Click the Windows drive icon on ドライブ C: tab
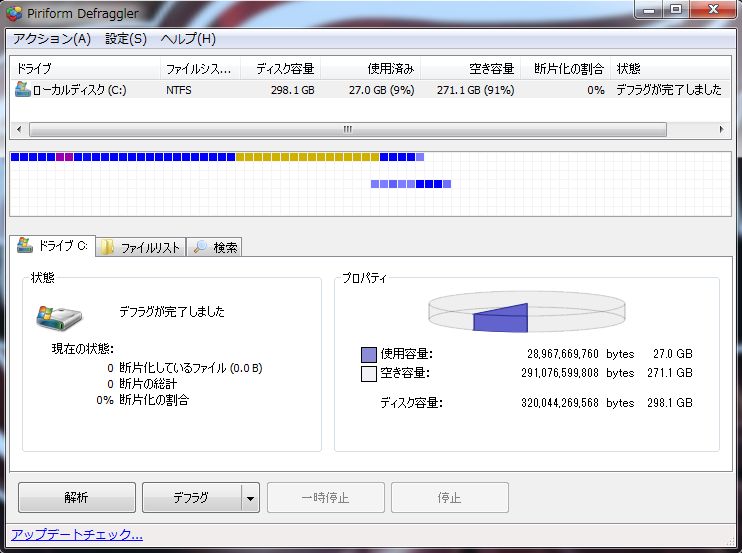742x553 pixels. 25,245
